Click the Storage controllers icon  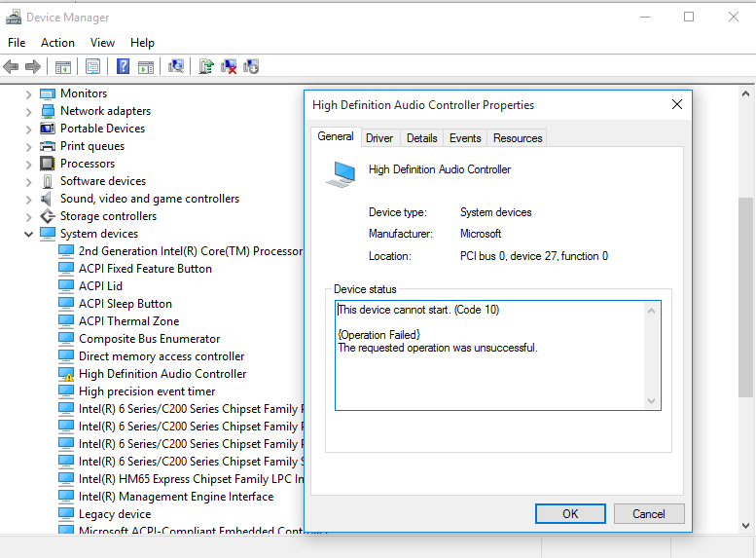click(48, 216)
